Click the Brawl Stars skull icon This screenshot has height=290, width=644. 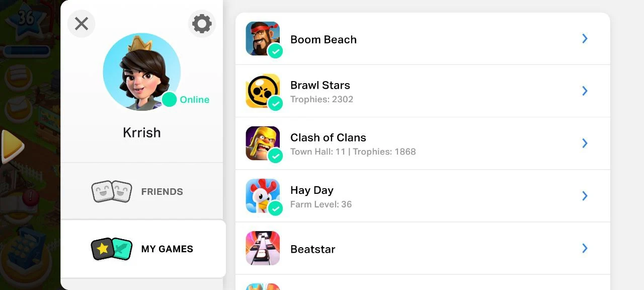262,90
